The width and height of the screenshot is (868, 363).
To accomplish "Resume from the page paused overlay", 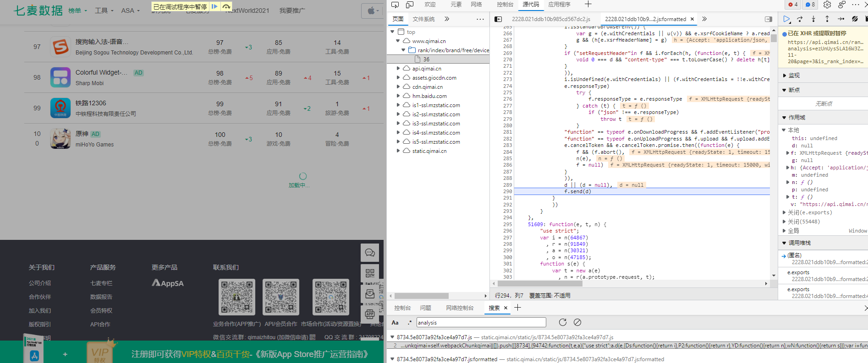I will click(214, 7).
